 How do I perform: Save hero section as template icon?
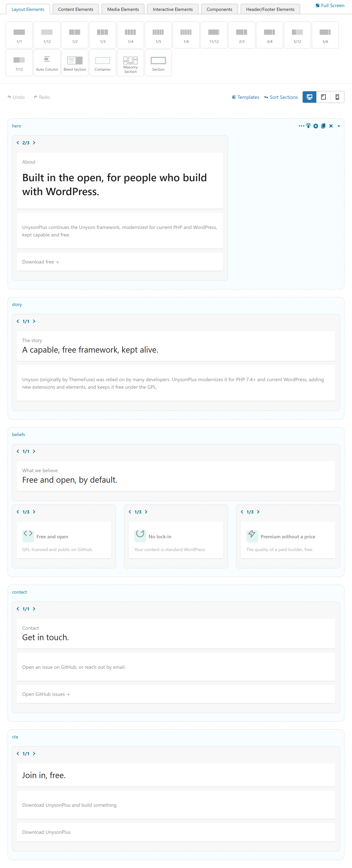click(x=309, y=126)
